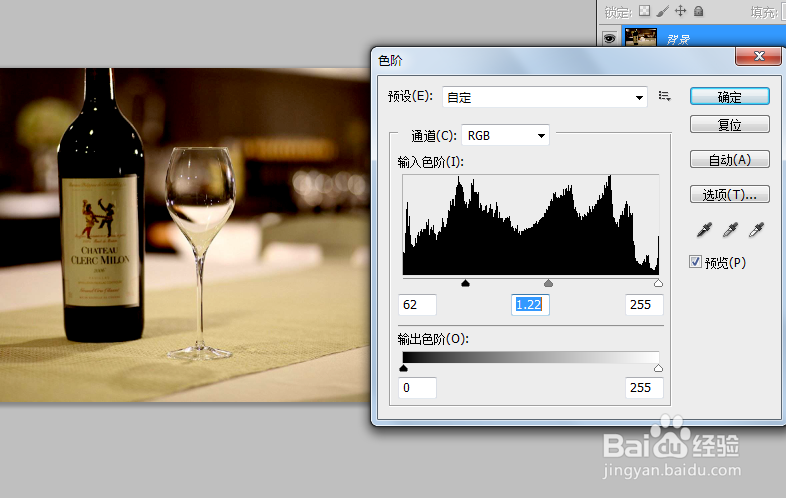Click the 自动(A) auto button
The width and height of the screenshot is (786, 498).
(730, 159)
